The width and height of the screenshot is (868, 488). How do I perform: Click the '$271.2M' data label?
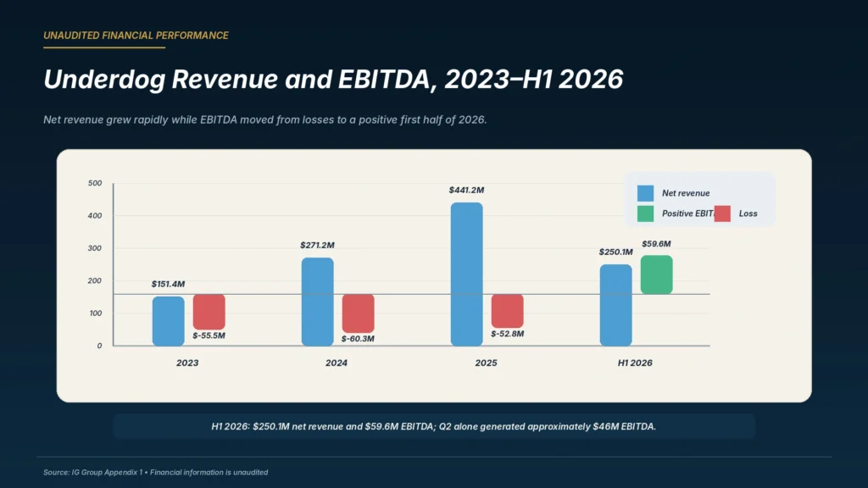(317, 245)
